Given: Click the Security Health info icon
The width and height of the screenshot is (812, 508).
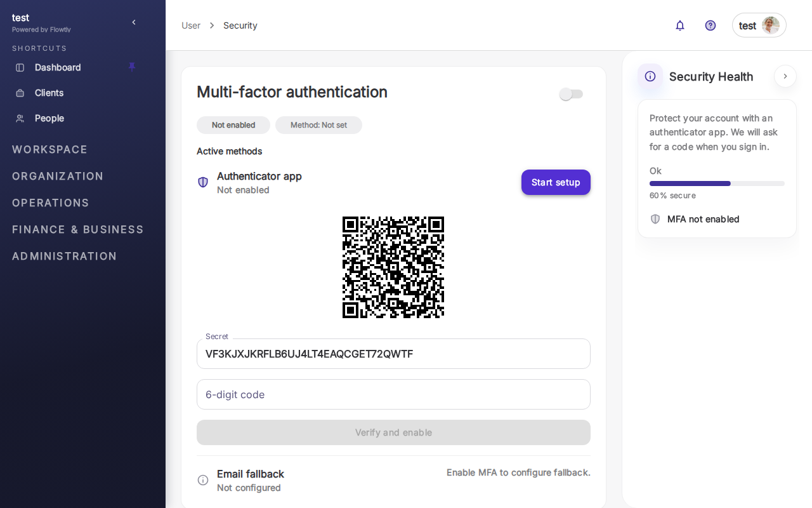Looking at the screenshot, I should [x=650, y=76].
